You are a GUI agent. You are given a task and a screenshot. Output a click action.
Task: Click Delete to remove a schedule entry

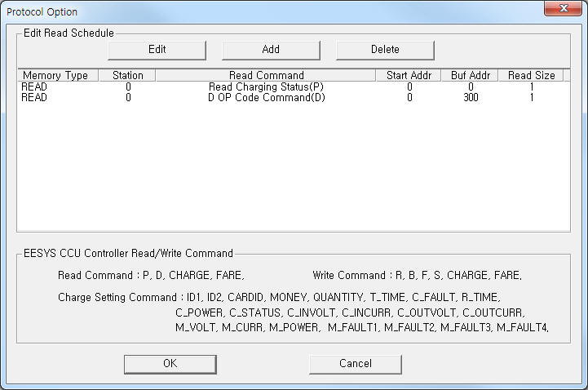385,49
